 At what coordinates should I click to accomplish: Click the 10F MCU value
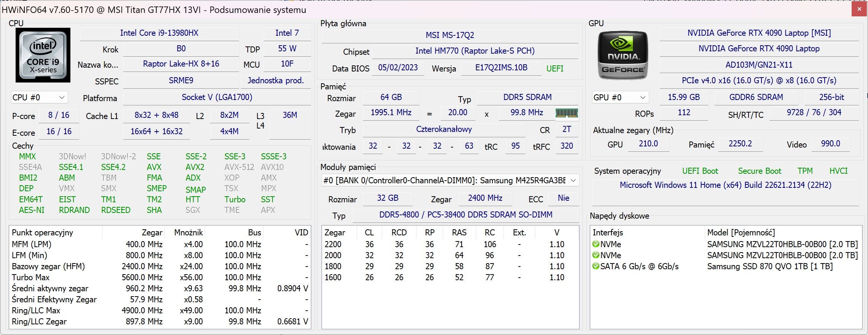(x=287, y=64)
